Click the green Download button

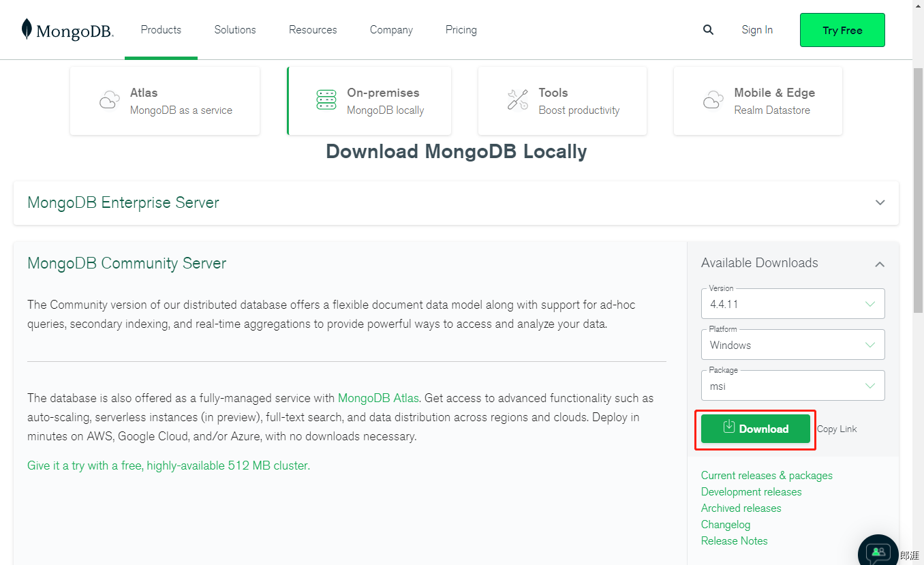[756, 429]
